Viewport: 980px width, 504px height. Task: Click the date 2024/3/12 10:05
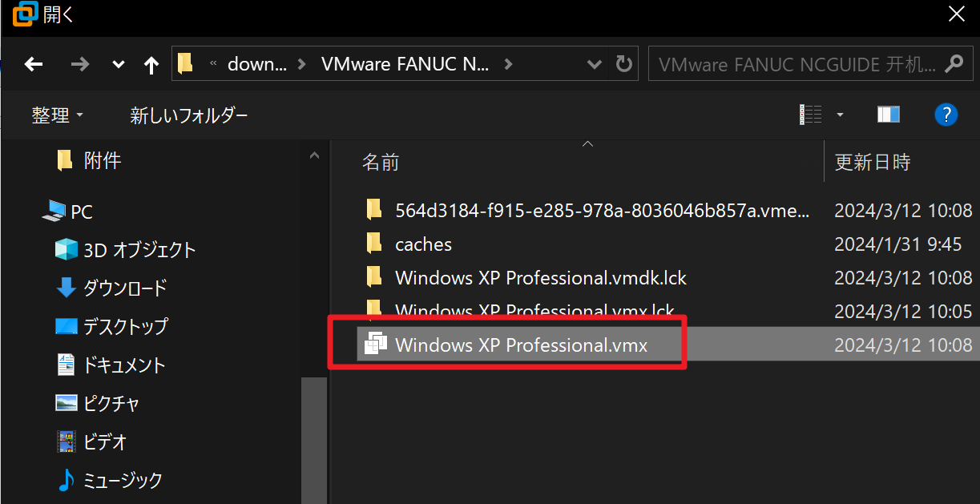click(x=903, y=312)
